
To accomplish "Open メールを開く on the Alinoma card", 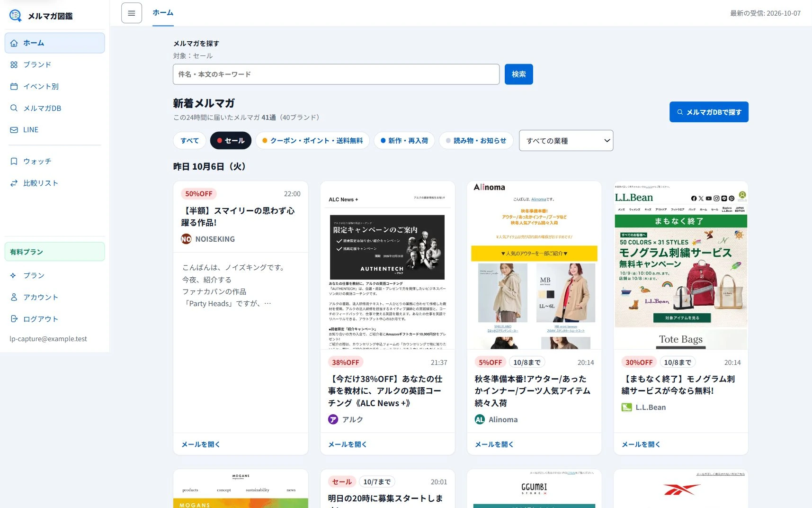I will [494, 444].
